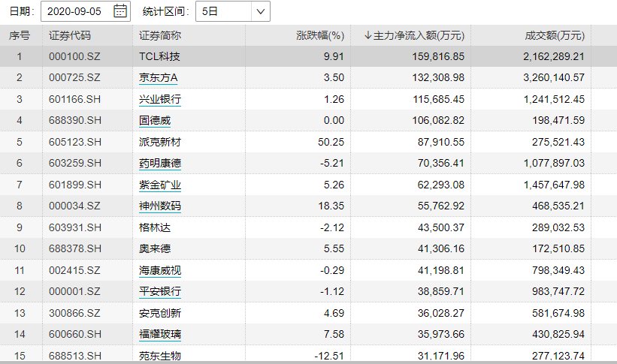Expand the 统计区间 5日 dropdown

[260, 11]
